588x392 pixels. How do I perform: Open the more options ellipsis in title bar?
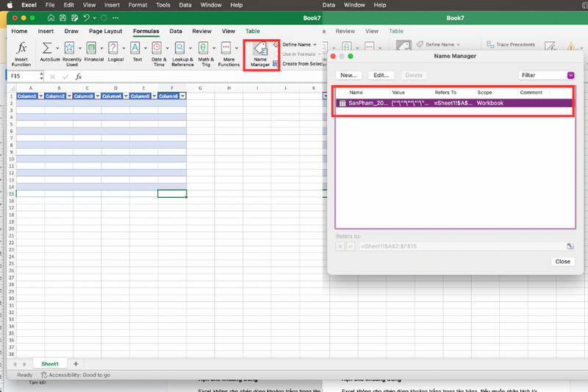pyautogui.click(x=115, y=18)
